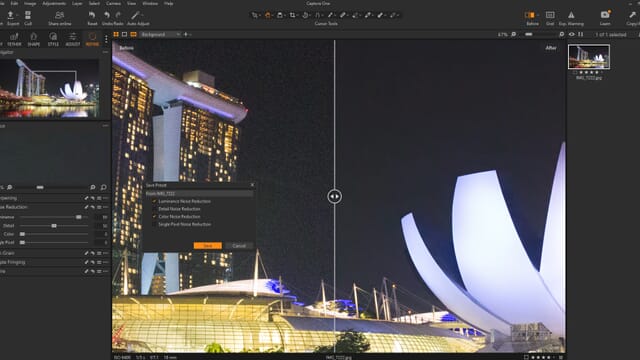
Task: Click the Undo arrow
Action: (107, 15)
